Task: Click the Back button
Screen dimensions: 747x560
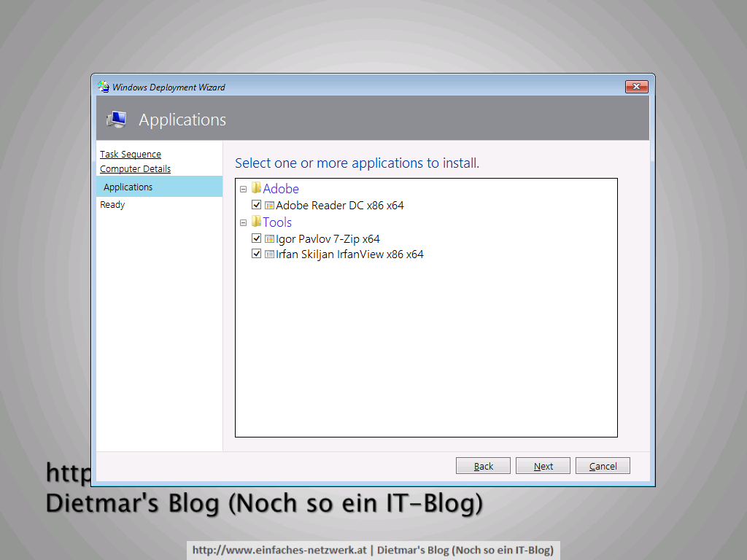Action: point(483,466)
